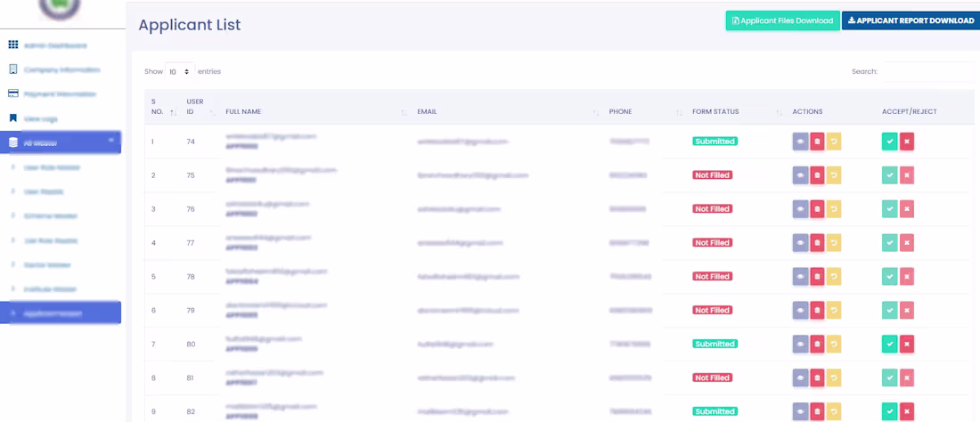Viewport: 980px width, 422px height.
Task: Click the ACTIONS column header
Action: (x=807, y=112)
